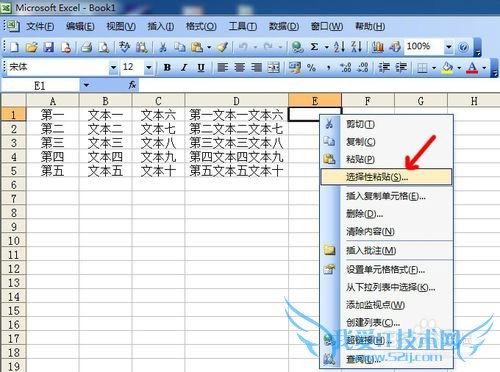The height and width of the screenshot is (372, 500).
Task: Click Merge and Center icon
Action: tap(274, 68)
